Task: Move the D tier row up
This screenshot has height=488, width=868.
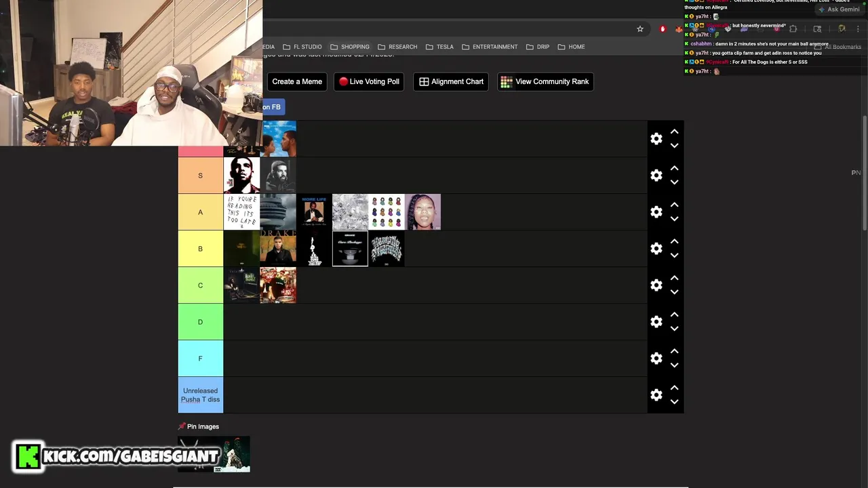Action: click(x=675, y=314)
